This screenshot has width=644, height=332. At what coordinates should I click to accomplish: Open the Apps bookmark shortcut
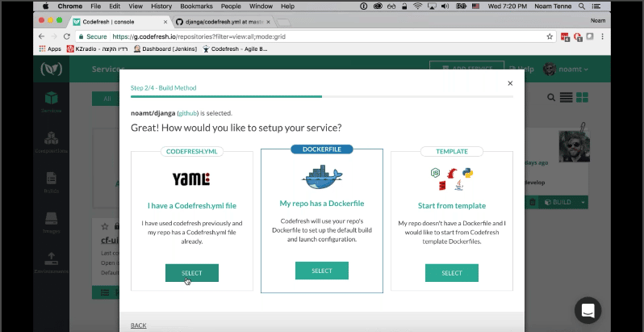point(50,49)
